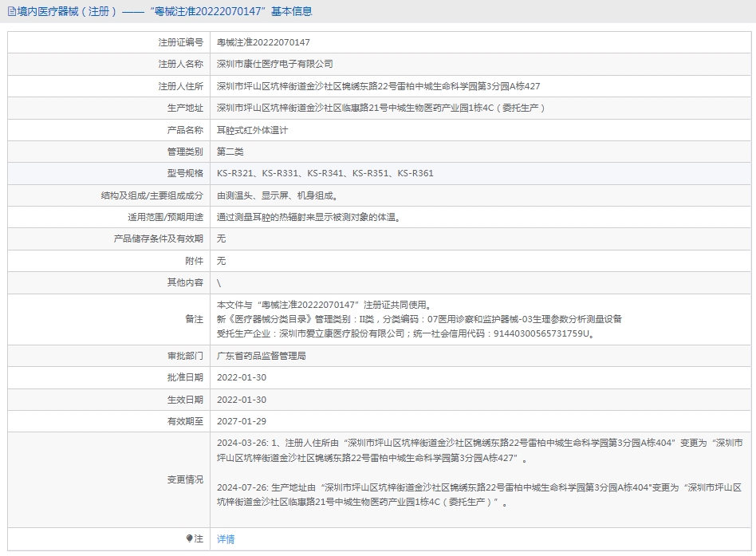Click product name 耳腔式红外体温计

point(253,129)
